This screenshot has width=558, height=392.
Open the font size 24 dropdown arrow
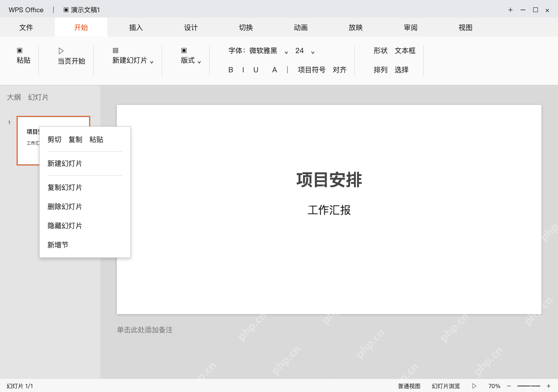click(313, 52)
